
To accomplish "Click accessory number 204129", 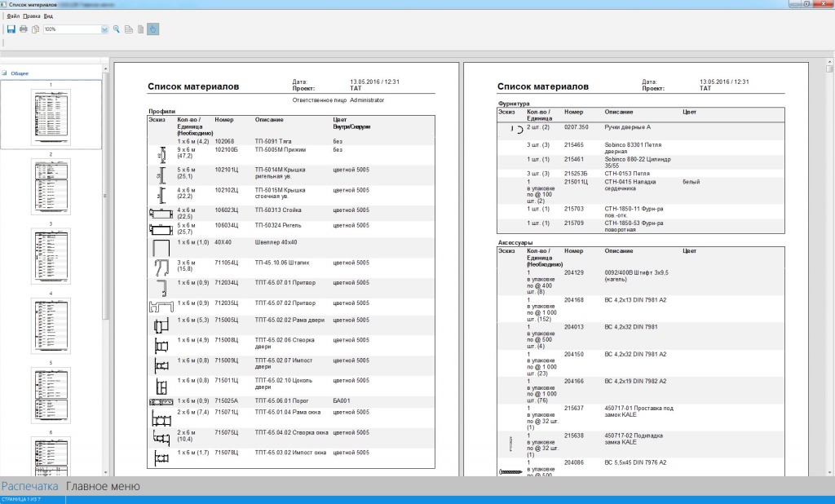I will [574, 272].
